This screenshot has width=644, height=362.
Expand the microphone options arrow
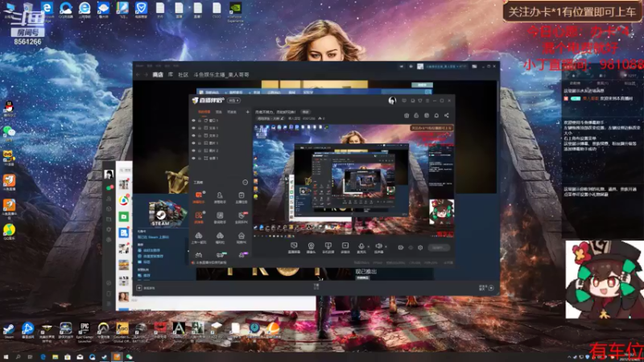point(368,247)
